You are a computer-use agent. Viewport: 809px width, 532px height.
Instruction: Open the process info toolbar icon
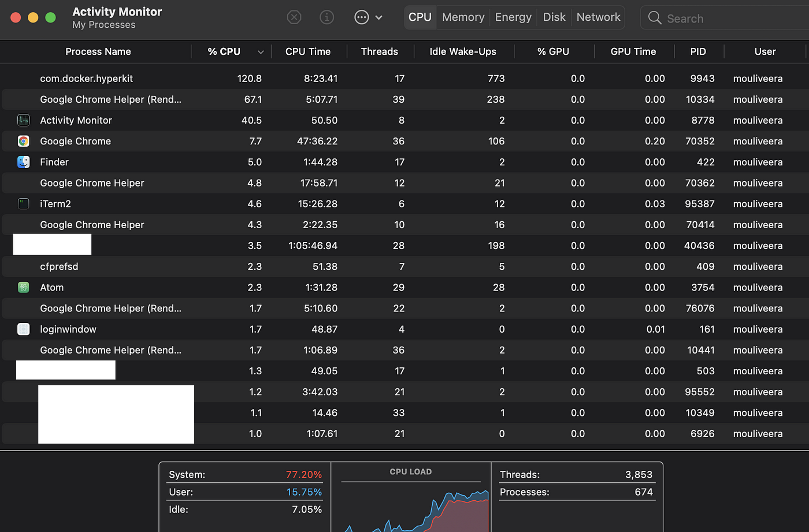[327, 17]
